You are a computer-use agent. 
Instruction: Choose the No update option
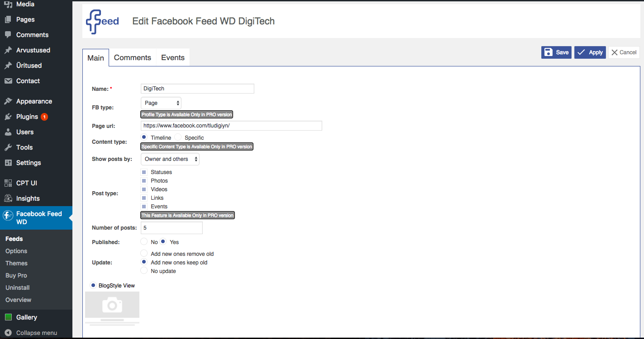(x=144, y=271)
